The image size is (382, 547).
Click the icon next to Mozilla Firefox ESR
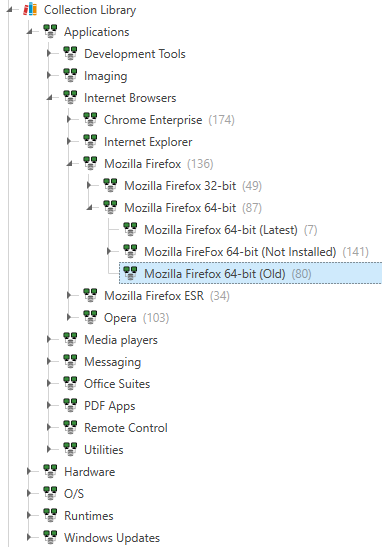pos(90,295)
